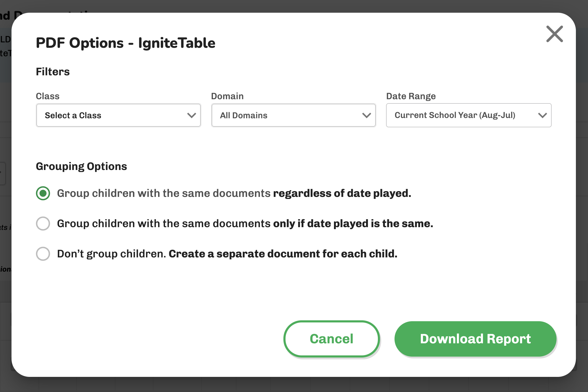Open the Current School Year date range dropdown
588x392 pixels.
tap(469, 115)
